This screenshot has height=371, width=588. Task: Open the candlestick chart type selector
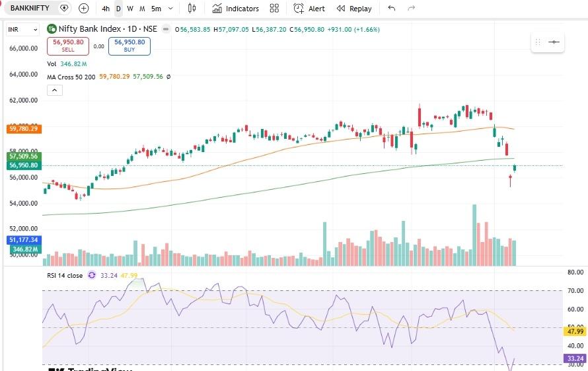coord(192,8)
